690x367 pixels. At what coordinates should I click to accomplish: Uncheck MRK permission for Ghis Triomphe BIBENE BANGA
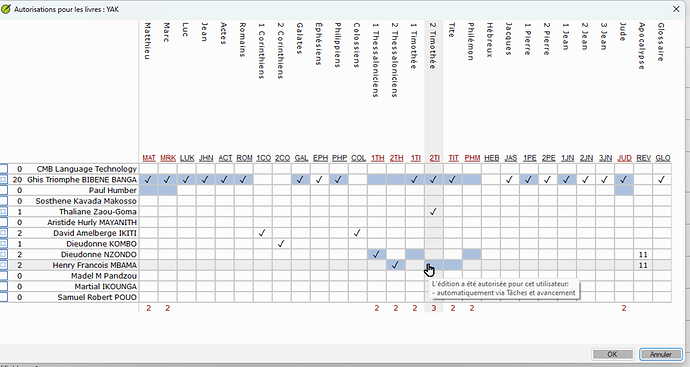coord(168,180)
